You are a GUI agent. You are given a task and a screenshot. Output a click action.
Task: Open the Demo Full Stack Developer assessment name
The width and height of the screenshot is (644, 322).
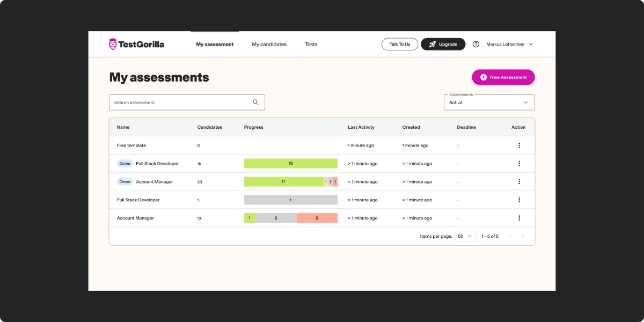coord(157,164)
